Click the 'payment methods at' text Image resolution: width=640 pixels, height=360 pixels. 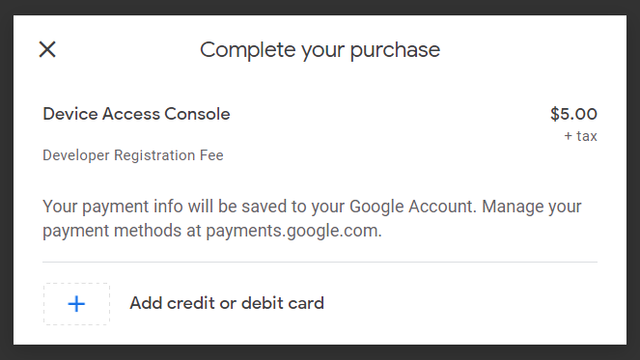[122, 231]
